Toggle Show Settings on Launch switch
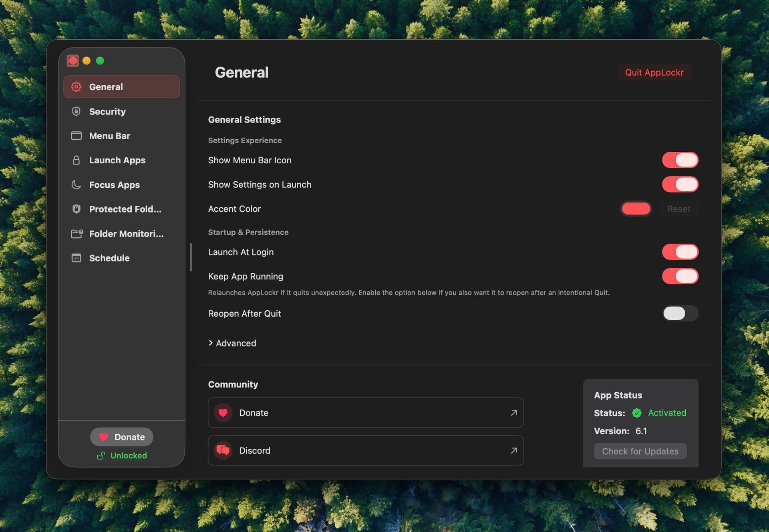Screen dimensions: 769x532 (x=680, y=185)
